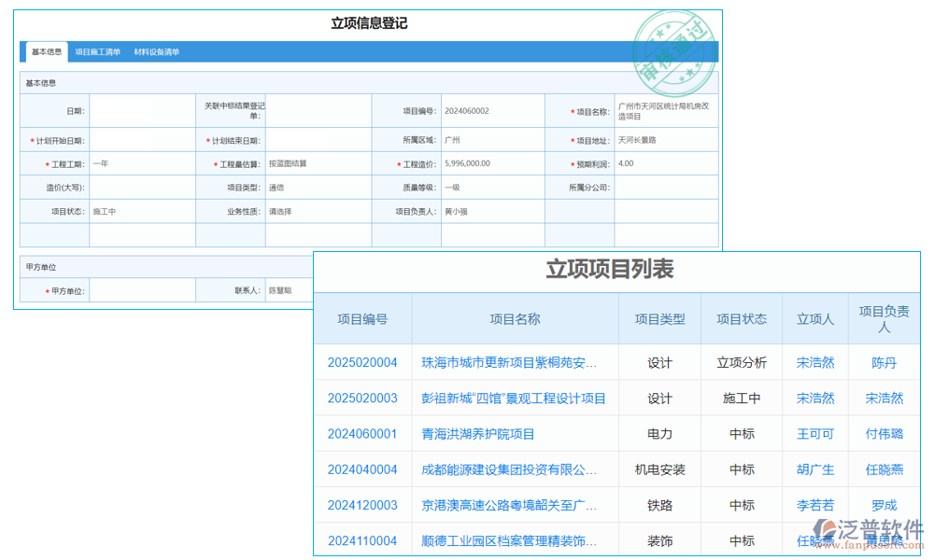Viewport: 934px width, 560px height.
Task: Click the 项目状态 施工中 field
Action: (x=142, y=211)
